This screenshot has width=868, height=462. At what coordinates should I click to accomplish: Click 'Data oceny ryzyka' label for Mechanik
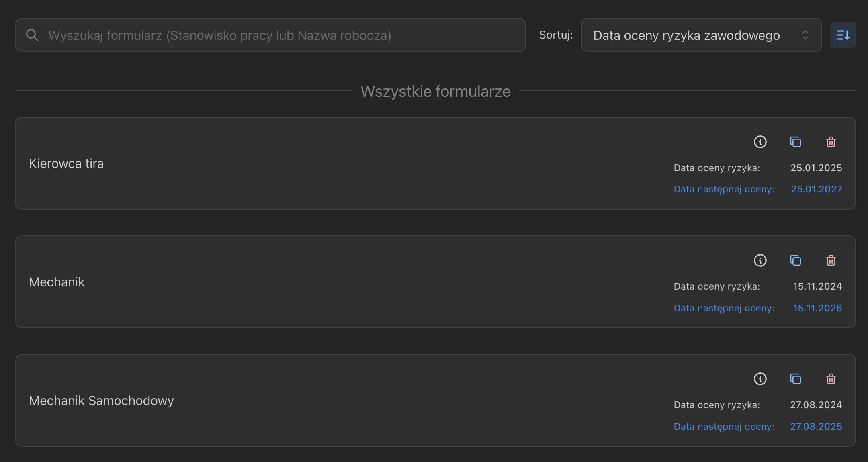[717, 286]
